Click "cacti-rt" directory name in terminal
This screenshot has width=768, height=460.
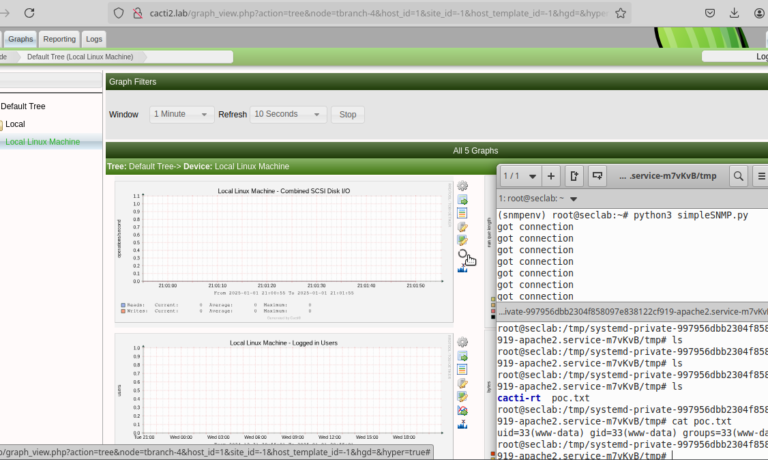coord(519,398)
